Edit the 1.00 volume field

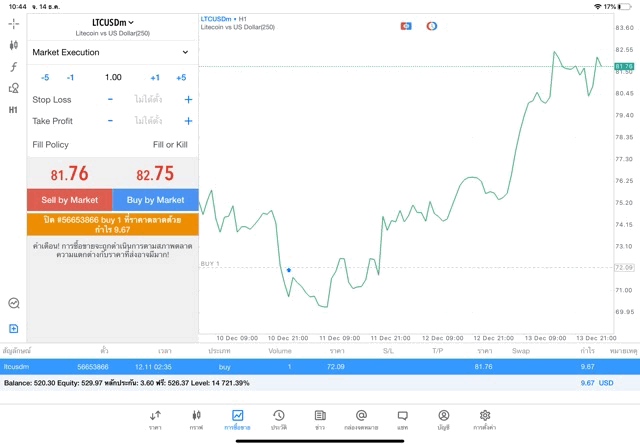pos(113,77)
